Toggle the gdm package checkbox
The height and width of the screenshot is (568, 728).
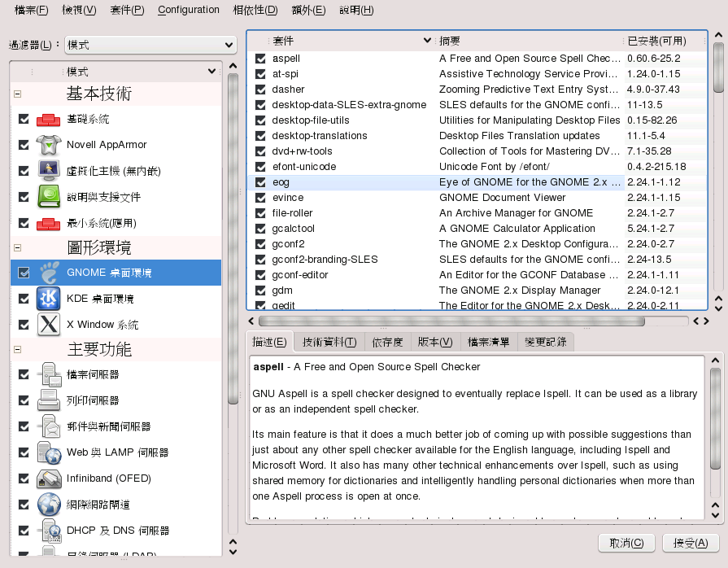tap(260, 291)
